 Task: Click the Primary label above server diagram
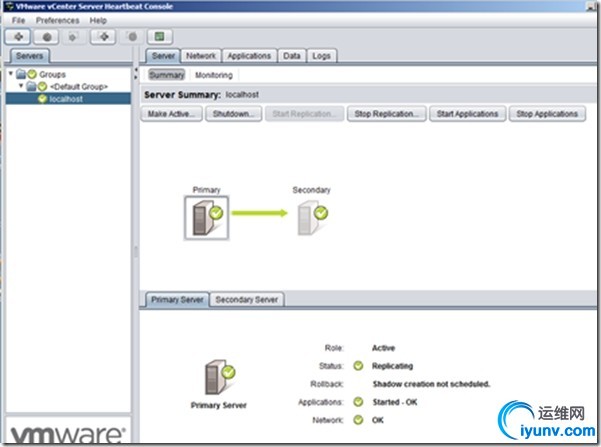206,190
